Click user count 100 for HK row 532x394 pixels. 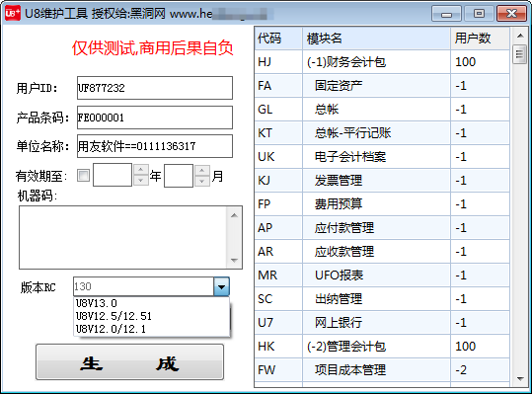pyautogui.click(x=480, y=347)
